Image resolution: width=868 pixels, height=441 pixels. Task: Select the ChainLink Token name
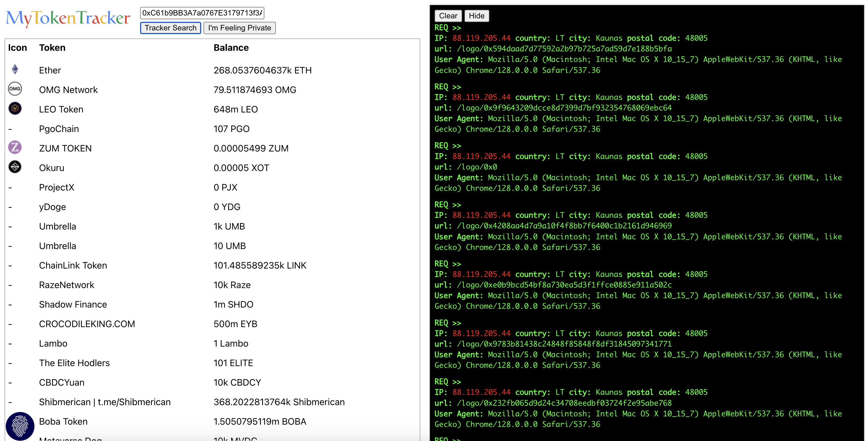pos(73,266)
